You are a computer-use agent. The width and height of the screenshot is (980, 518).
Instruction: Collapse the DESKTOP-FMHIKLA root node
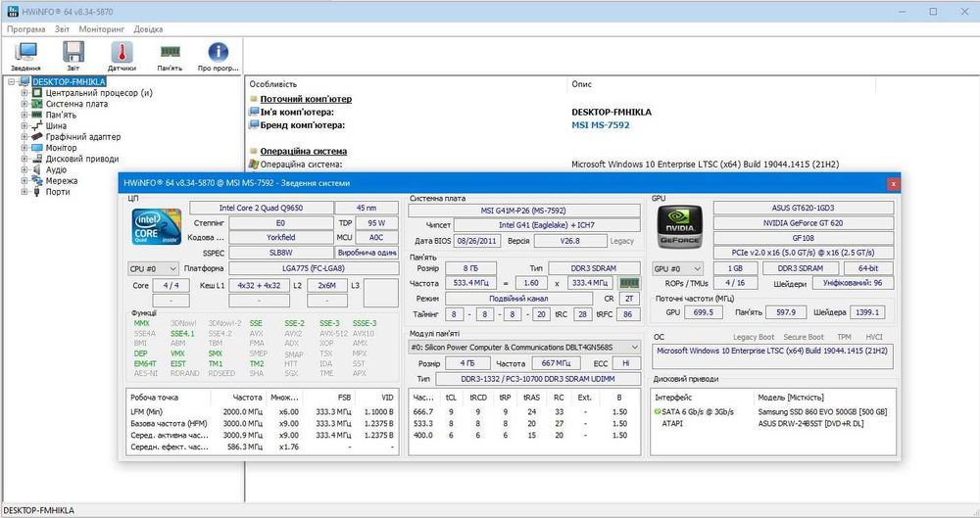tap(11, 82)
